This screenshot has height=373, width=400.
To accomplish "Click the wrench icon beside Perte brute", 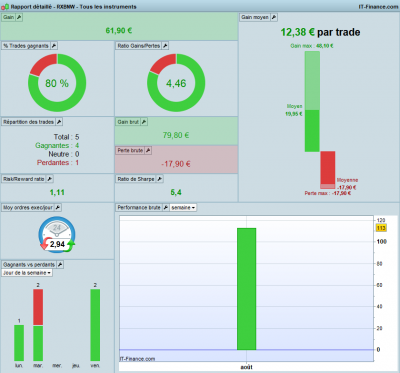I will click(148, 151).
